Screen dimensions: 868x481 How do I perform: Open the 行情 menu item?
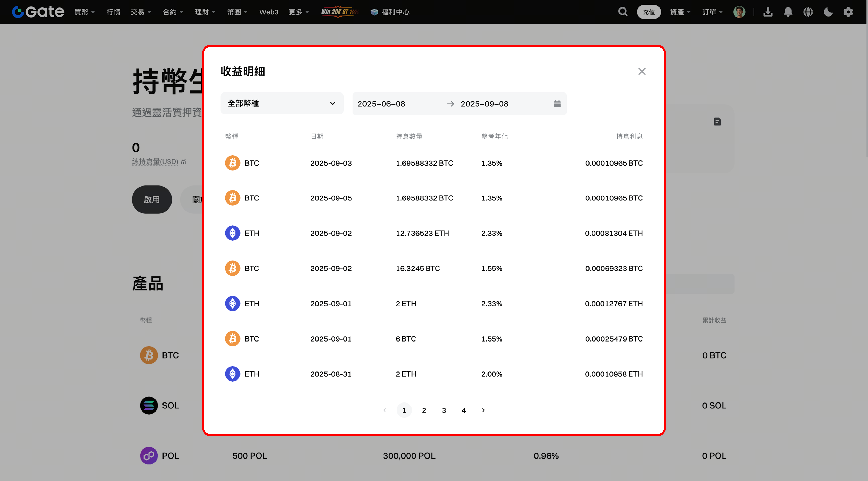tap(113, 12)
